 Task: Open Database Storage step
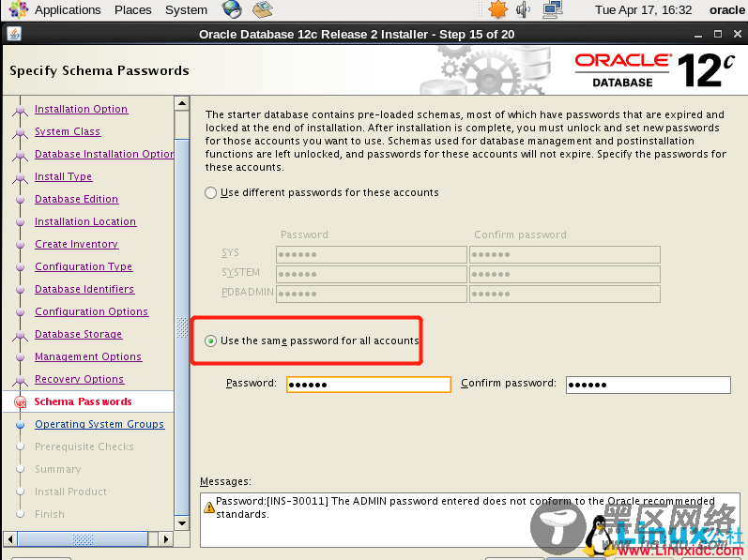[78, 334]
